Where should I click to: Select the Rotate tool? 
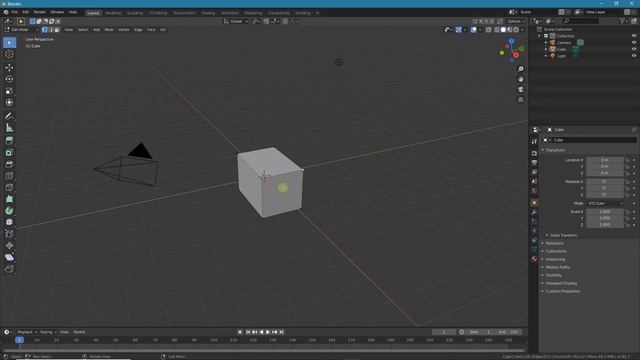[x=9, y=79]
